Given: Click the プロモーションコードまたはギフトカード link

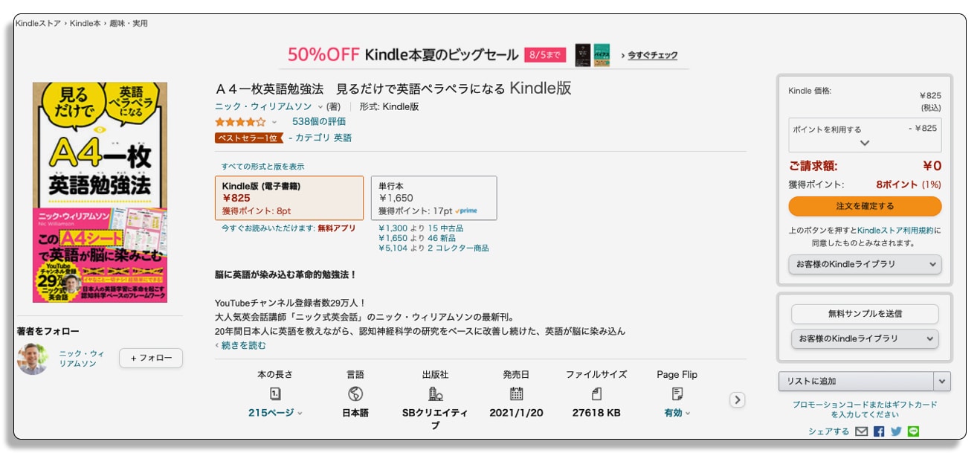Looking at the screenshot, I should pos(865,409).
